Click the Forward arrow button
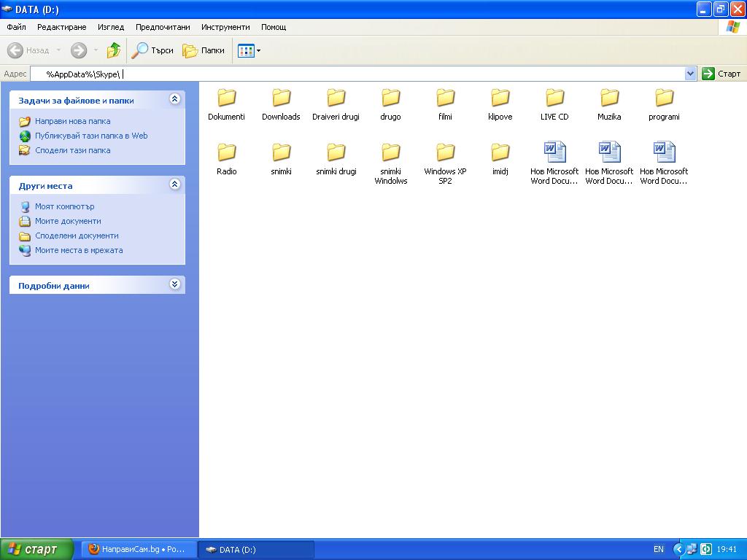Viewport: 747px width, 560px height. 79,50
